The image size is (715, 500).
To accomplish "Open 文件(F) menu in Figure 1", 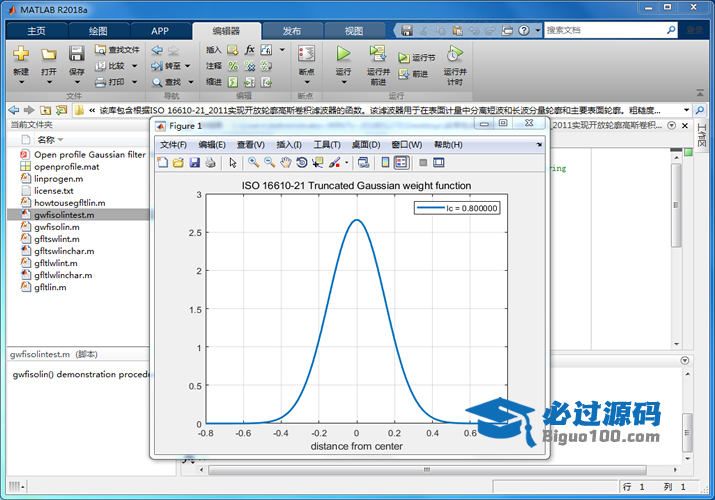I will tap(173, 145).
